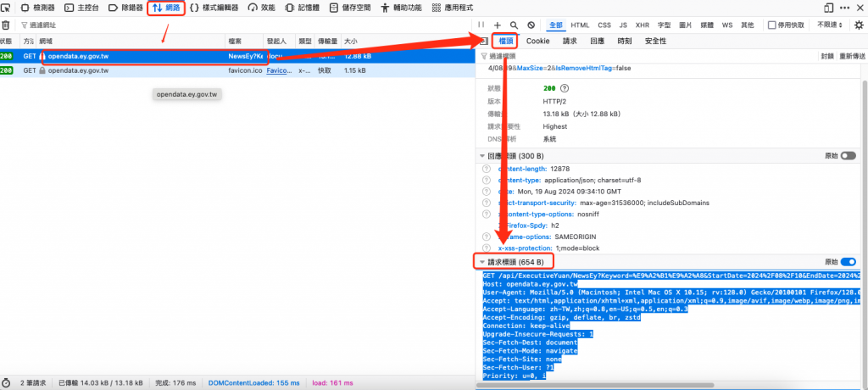This screenshot has width=868, height=390.
Task: Open the Cookie details tab
Action: coord(537,41)
